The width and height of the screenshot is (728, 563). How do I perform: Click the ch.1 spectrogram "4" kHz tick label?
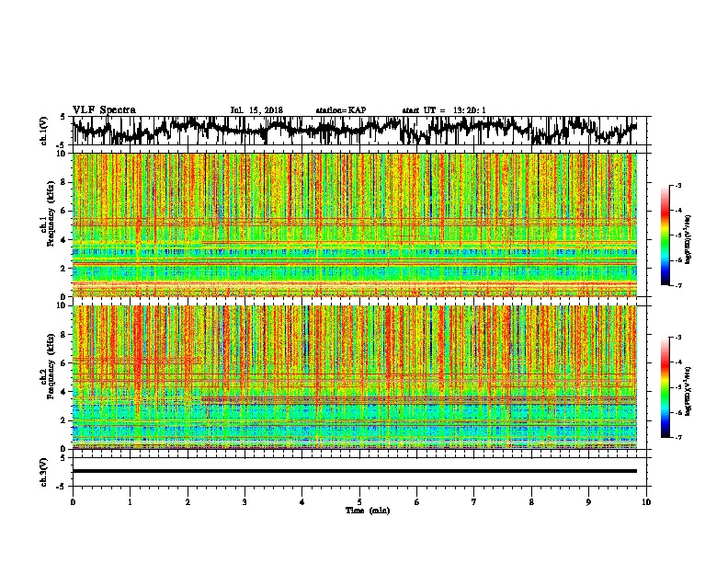point(64,240)
